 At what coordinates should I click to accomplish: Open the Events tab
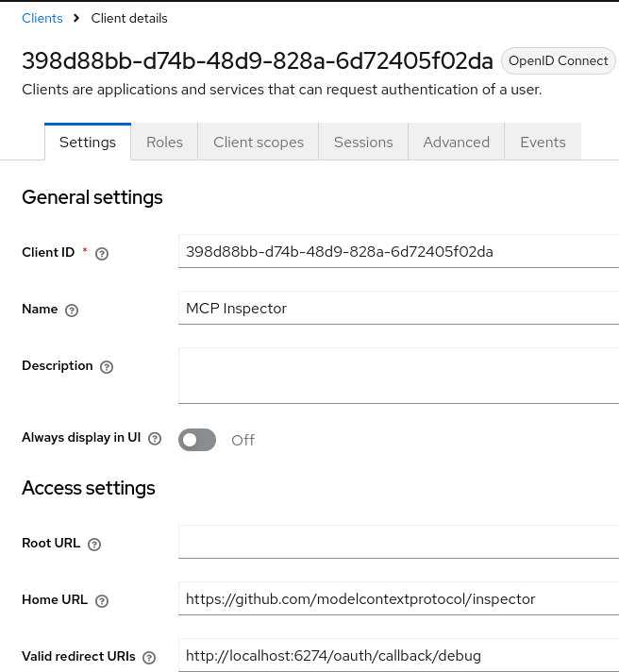pos(543,143)
